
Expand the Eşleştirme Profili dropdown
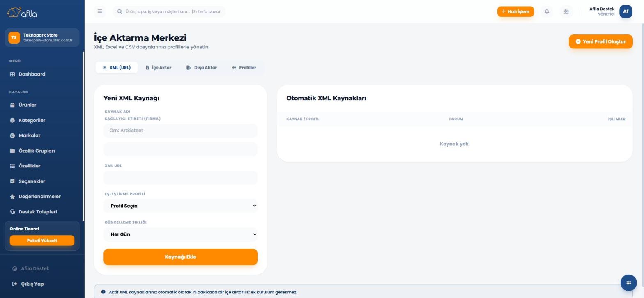point(180,206)
